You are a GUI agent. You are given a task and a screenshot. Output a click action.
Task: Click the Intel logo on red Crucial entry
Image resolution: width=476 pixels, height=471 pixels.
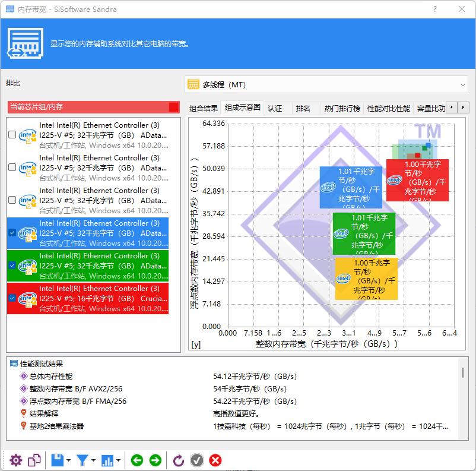tap(28, 299)
